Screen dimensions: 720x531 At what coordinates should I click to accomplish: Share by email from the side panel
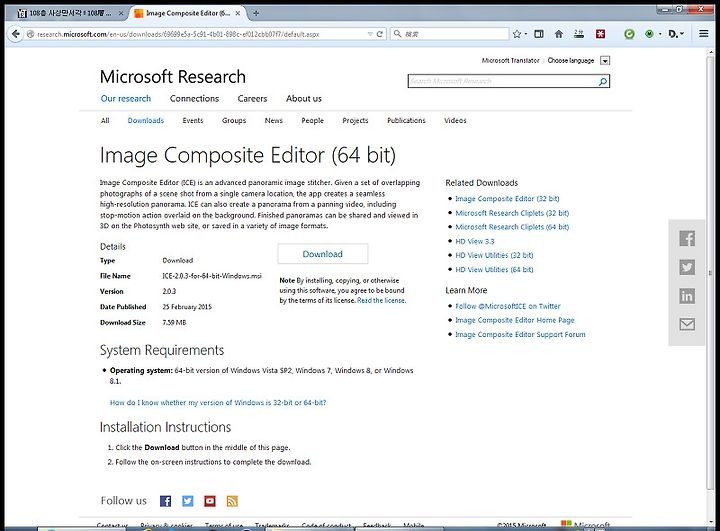[x=687, y=324]
